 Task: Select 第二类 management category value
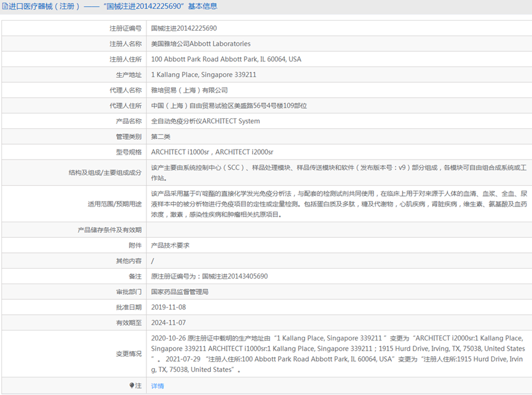tap(161, 136)
